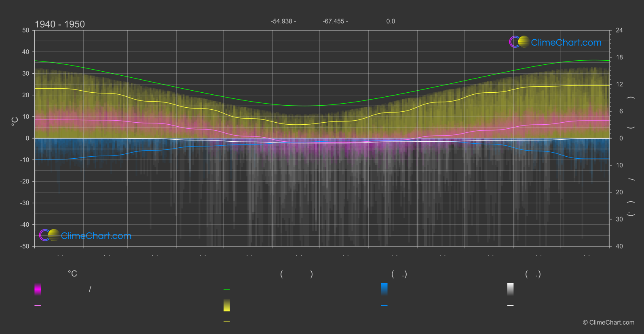The height and width of the screenshot is (334, 644).
Task: Click the "1940 - 1950" chart title
Action: [60, 24]
